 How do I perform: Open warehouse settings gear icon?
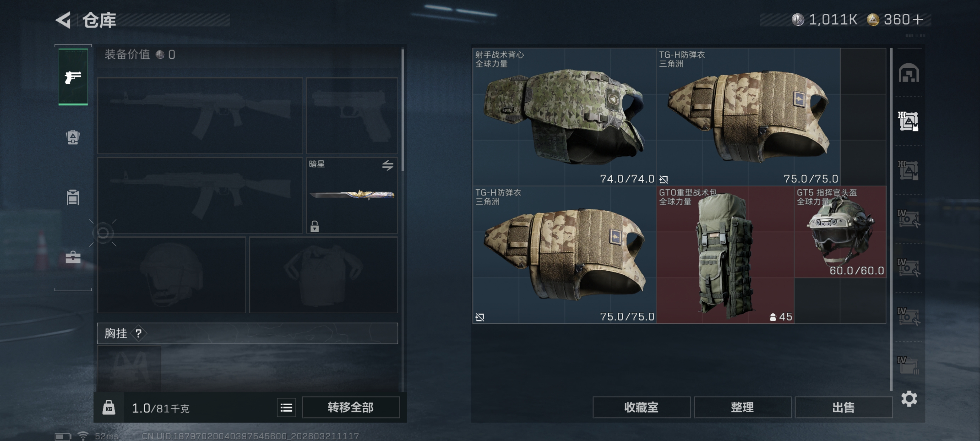click(909, 399)
